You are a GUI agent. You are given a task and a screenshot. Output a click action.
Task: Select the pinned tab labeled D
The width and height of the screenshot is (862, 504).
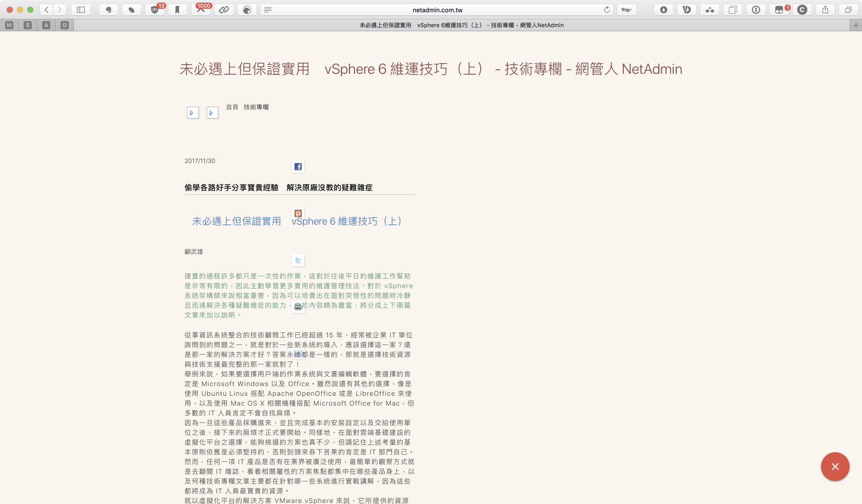pyautogui.click(x=65, y=25)
